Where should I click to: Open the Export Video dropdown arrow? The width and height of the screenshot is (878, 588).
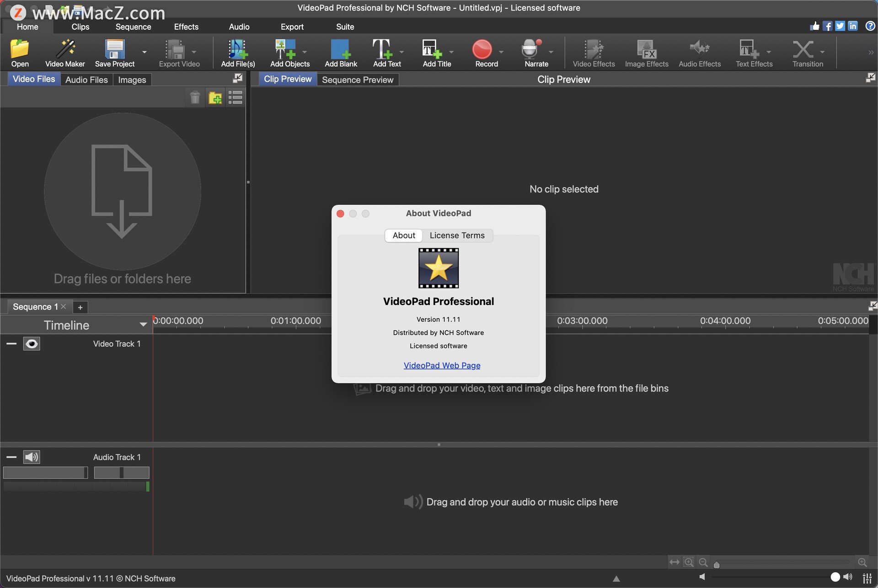click(194, 52)
